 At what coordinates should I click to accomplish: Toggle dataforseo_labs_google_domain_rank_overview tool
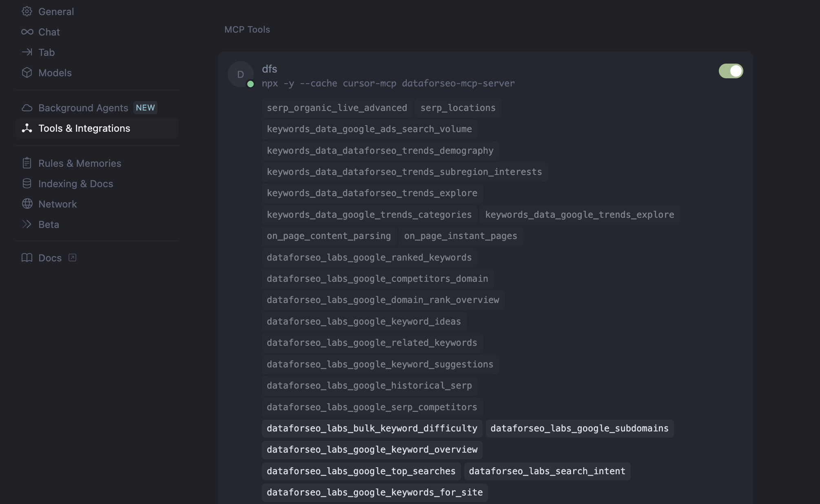pos(383,300)
